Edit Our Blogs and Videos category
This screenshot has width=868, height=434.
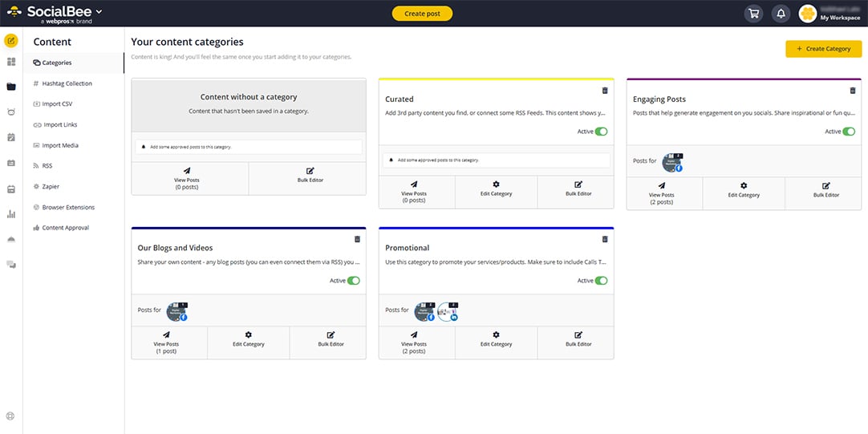coord(249,343)
